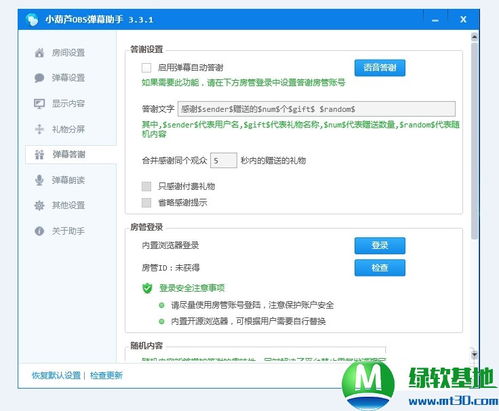Minimize the 小葫芦OBS弹幕助手 window
This screenshot has width=499, height=411.
point(435,20)
